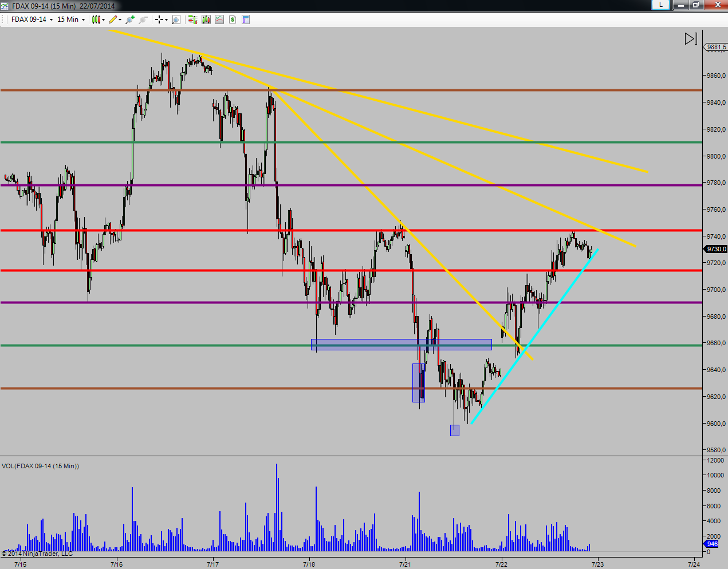Toggle the Chart Trader icon
Screen dimensions: 728x569
[192, 19]
